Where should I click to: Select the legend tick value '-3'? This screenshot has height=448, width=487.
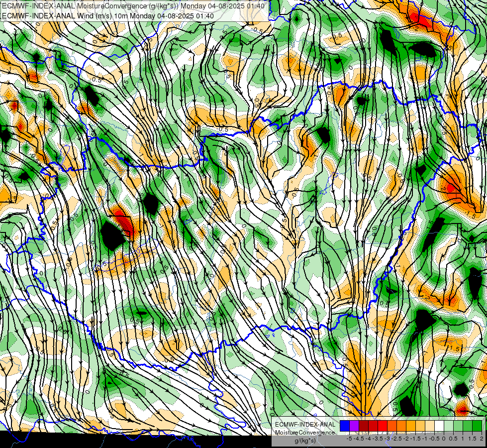click(x=387, y=439)
